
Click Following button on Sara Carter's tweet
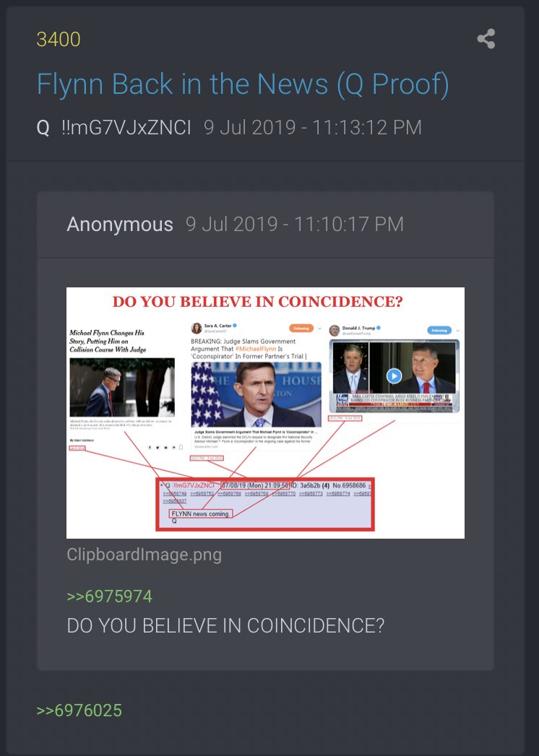301,328
